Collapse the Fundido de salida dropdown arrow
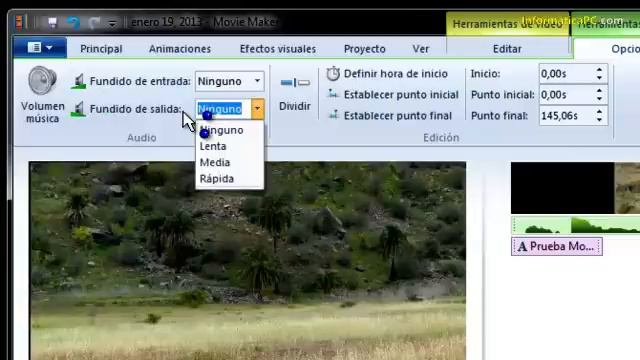The height and width of the screenshot is (360, 640). pos(258,109)
